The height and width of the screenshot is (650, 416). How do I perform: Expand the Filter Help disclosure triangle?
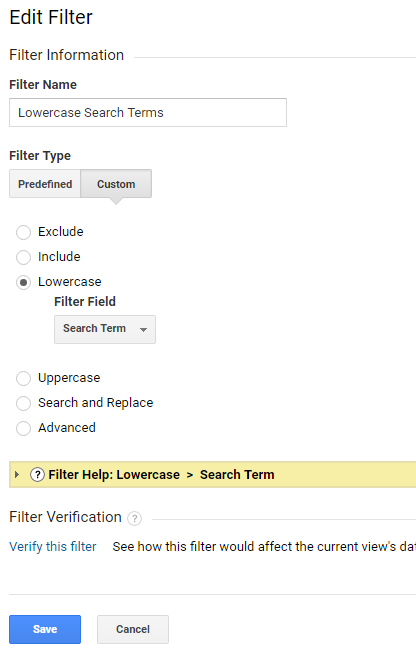tap(17, 474)
